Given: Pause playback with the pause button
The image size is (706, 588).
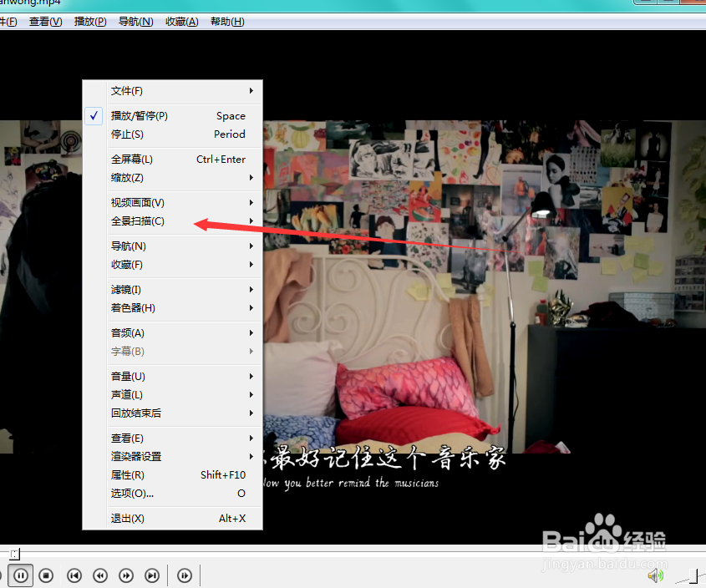Looking at the screenshot, I should coord(21,575).
